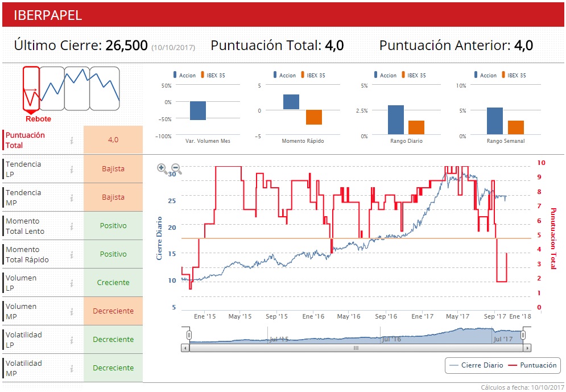Open info icon for Volumen MP
Screen dimensions: 566x392
(72, 311)
